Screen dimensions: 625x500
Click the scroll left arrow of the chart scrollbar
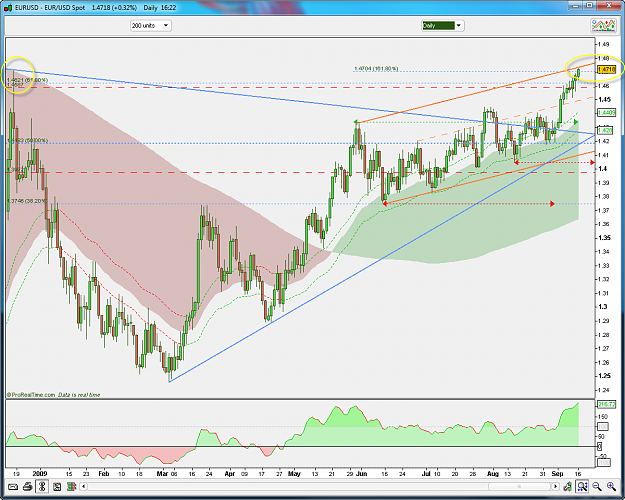[x=83, y=486]
